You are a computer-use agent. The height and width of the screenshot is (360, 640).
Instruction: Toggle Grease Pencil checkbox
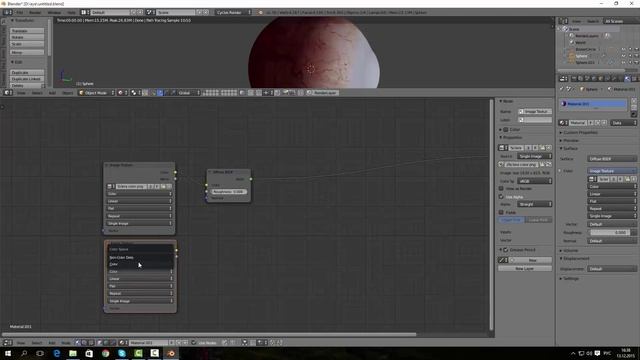click(x=506, y=250)
